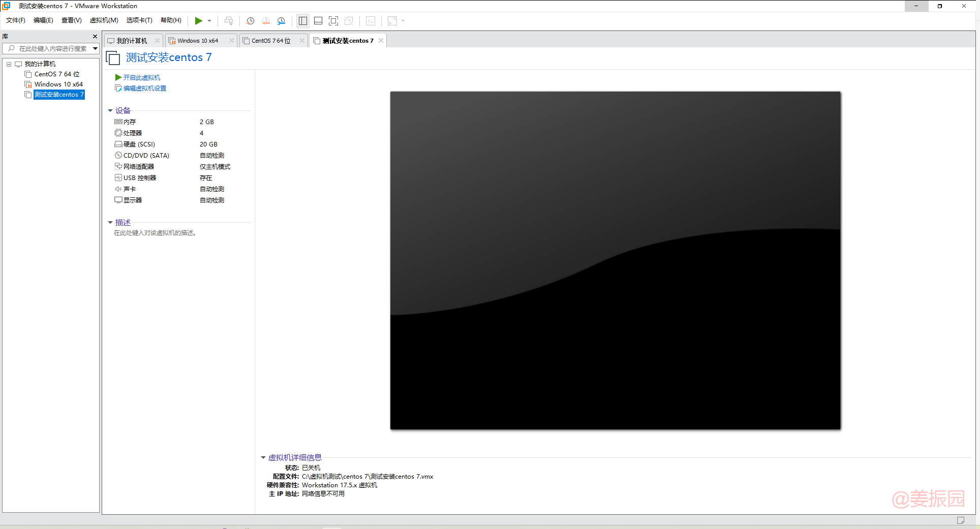
Task: Open the stretch display dropdown arrow
Action: pos(403,21)
